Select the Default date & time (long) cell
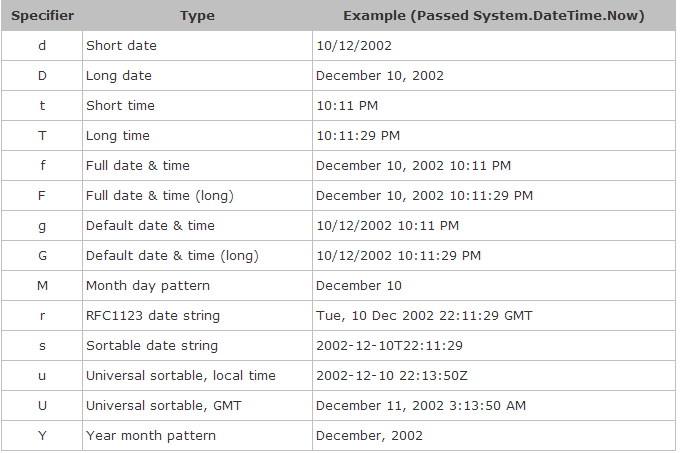 tap(197, 256)
